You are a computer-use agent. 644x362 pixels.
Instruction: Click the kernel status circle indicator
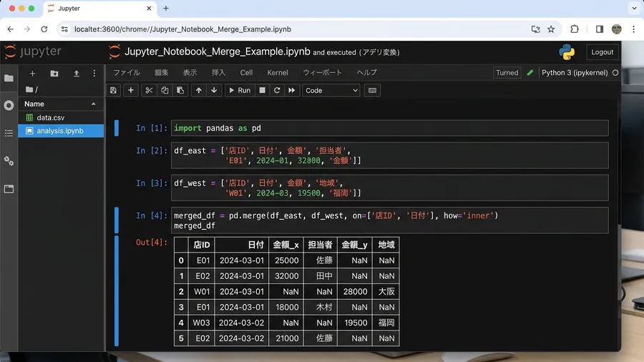pos(615,73)
